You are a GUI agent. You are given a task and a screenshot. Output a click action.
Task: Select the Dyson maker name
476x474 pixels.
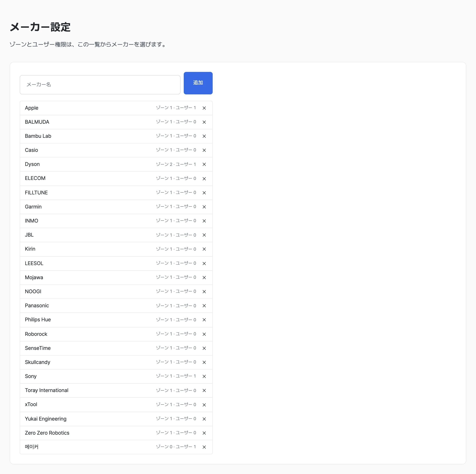[x=32, y=164]
